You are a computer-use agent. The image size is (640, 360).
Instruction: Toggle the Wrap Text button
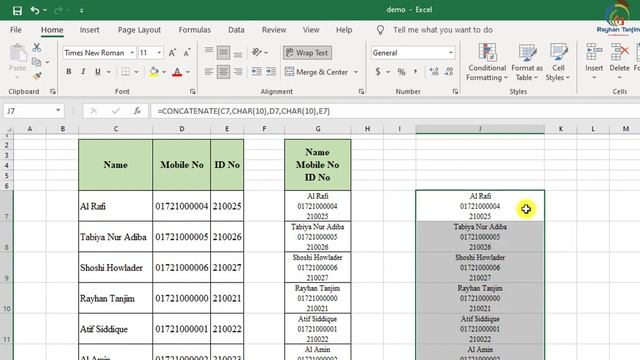307,53
